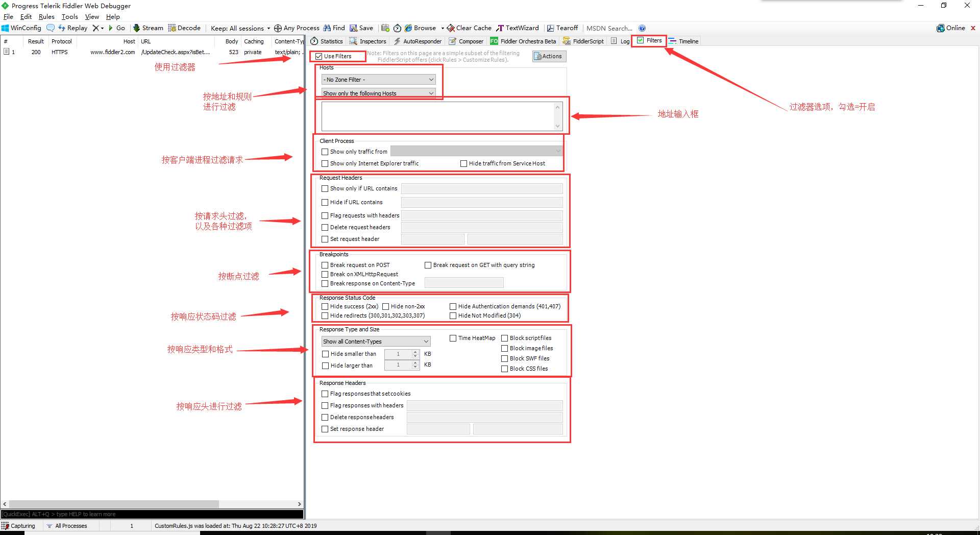The height and width of the screenshot is (535, 980).
Task: Click the blue help icon beside MSDN Search
Action: click(642, 28)
